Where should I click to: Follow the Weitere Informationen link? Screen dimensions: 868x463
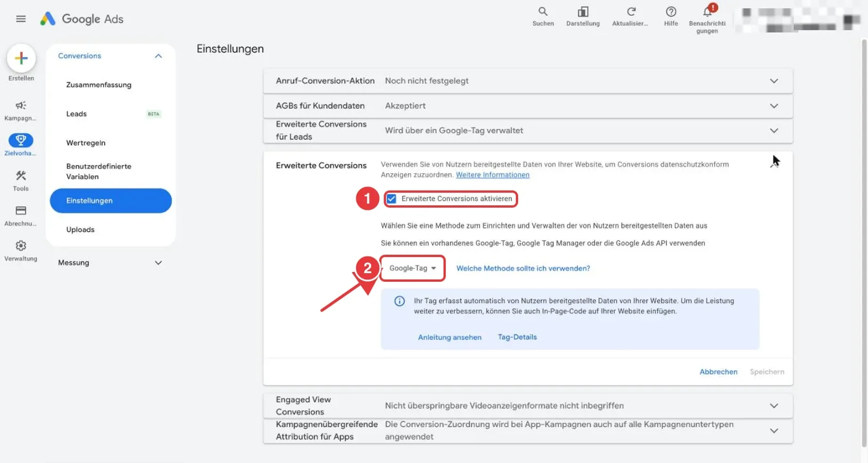(493, 175)
